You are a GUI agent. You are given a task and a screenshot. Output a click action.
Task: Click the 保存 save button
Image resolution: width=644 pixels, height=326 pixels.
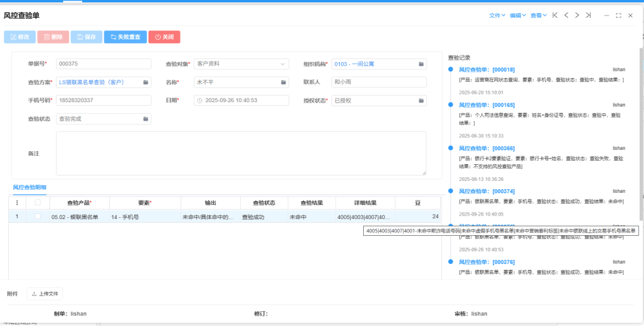(x=86, y=37)
